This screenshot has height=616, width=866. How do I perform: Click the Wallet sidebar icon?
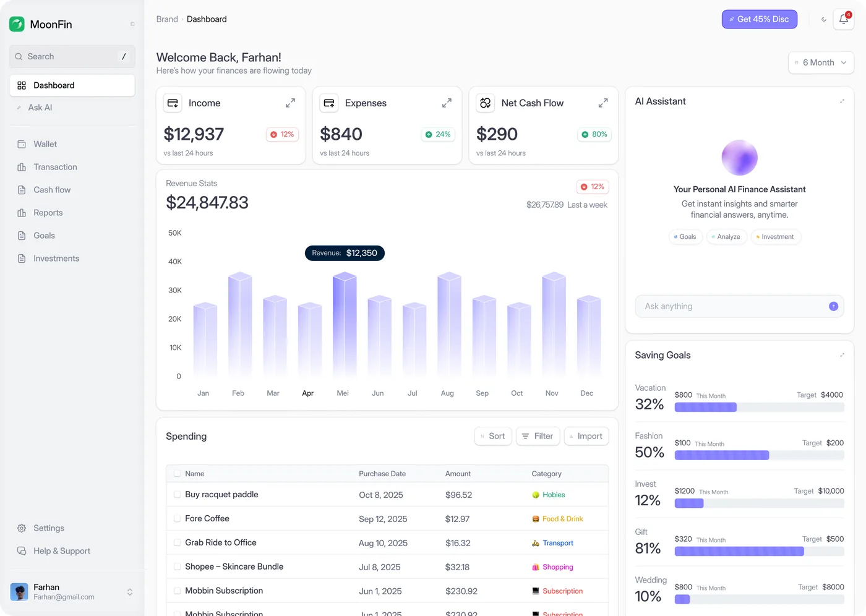pyautogui.click(x=22, y=144)
